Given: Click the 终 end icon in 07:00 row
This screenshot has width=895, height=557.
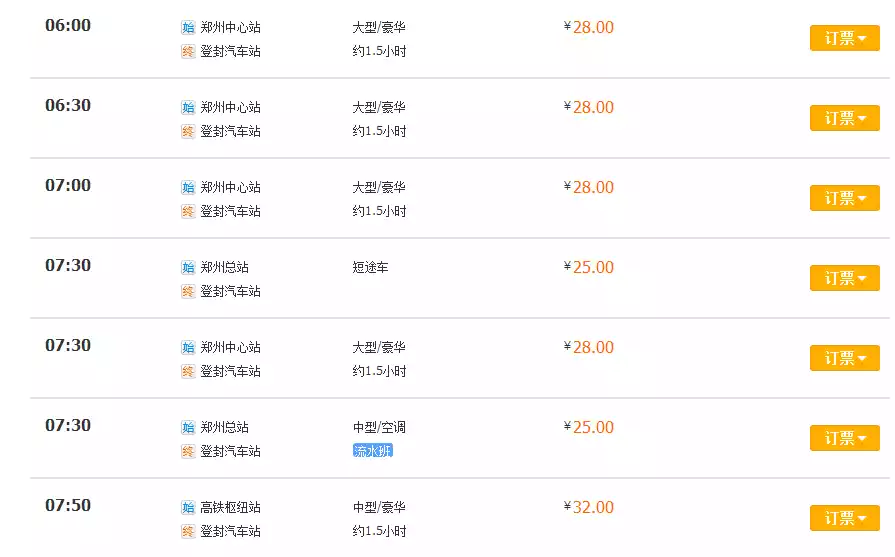Looking at the screenshot, I should tap(188, 211).
